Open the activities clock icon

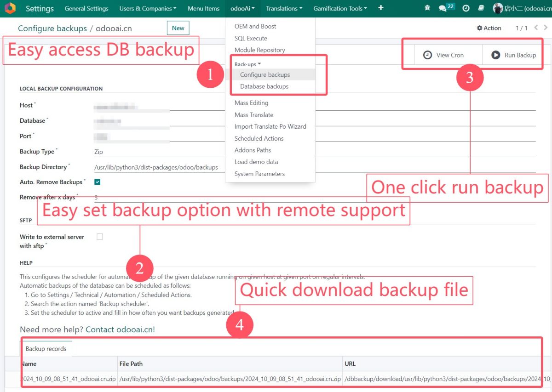coord(466,8)
